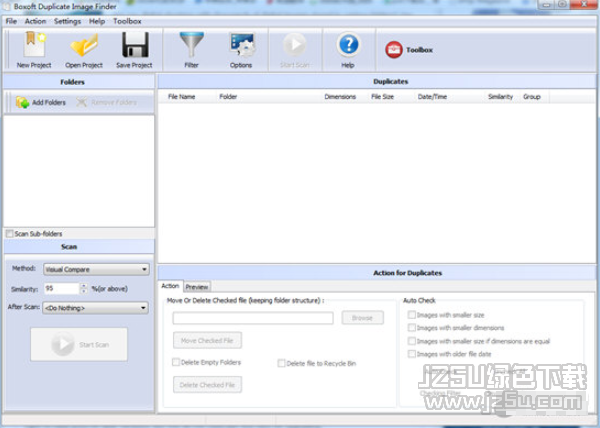Image resolution: width=600 pixels, height=428 pixels.
Task: Sort by Similarity column header
Action: point(501,96)
